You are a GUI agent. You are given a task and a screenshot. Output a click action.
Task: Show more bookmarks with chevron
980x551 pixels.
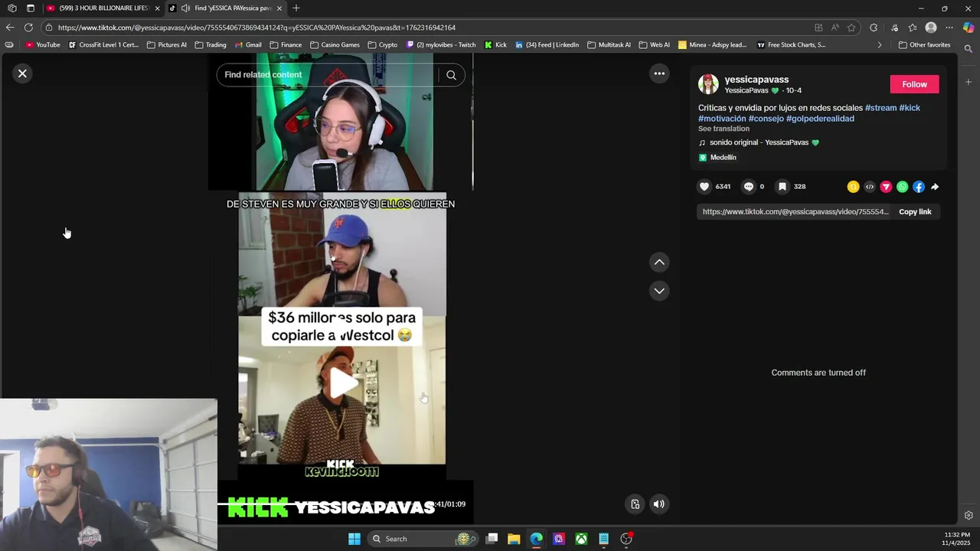click(x=879, y=45)
